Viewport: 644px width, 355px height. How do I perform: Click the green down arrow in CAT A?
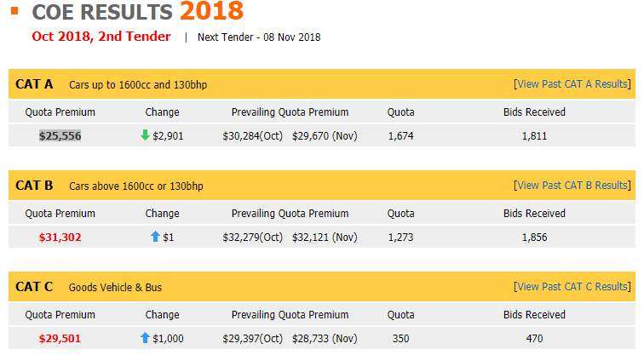[x=145, y=135]
